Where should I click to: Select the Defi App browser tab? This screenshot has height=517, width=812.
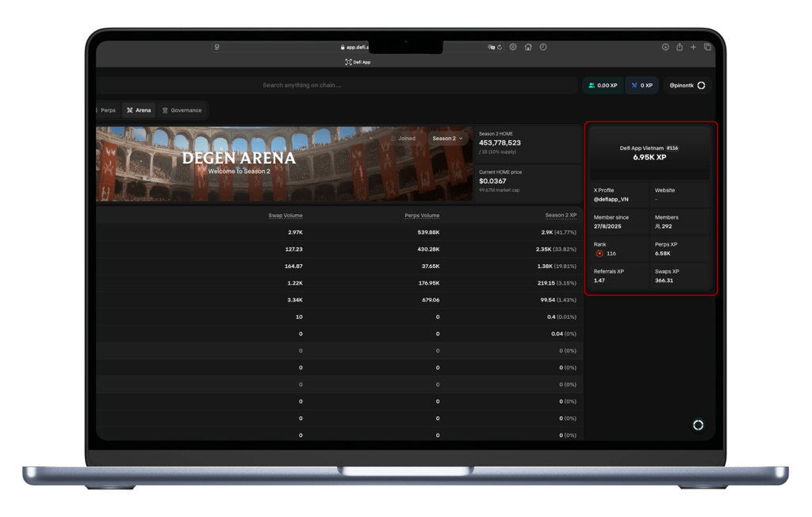tap(358, 62)
